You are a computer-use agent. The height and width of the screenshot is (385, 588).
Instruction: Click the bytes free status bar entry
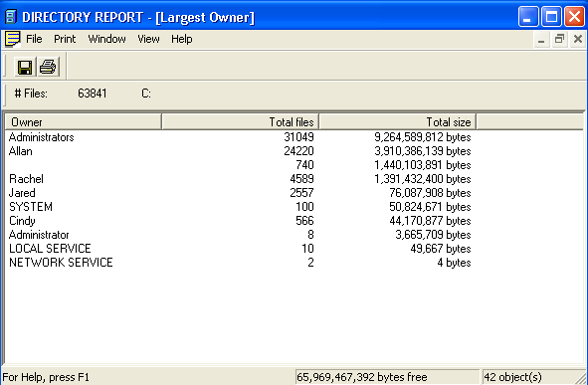coord(387,377)
